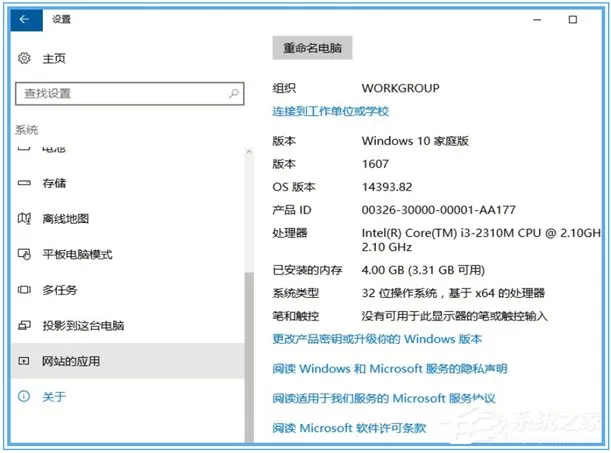This screenshot has height=453, width=611.
Task: Click the 重命名电脑 button
Action: click(312, 48)
